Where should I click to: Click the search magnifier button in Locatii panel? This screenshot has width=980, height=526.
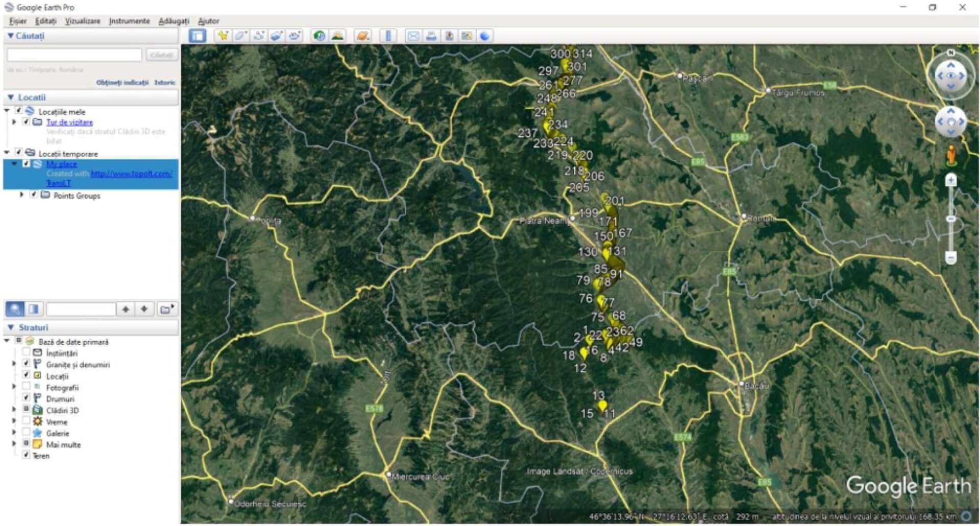(x=15, y=309)
